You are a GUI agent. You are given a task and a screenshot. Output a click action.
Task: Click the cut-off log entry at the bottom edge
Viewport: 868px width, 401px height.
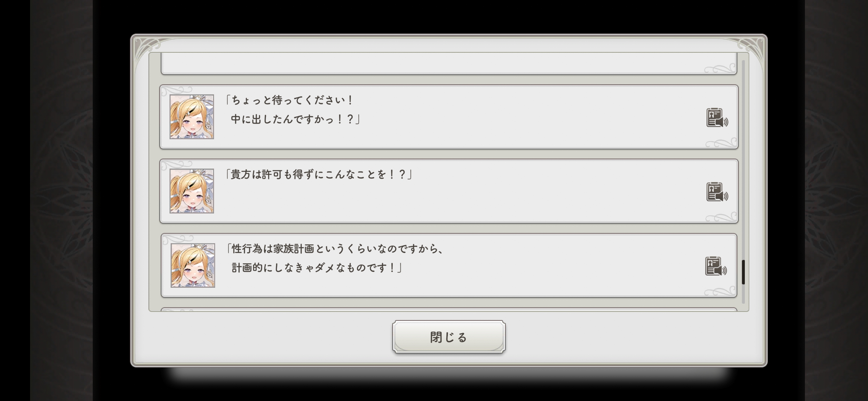point(449,309)
